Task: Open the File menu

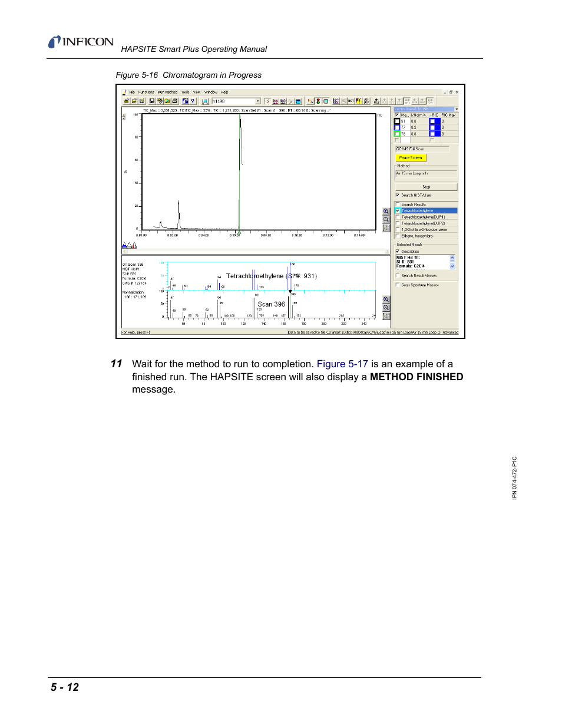Action: [x=132, y=92]
